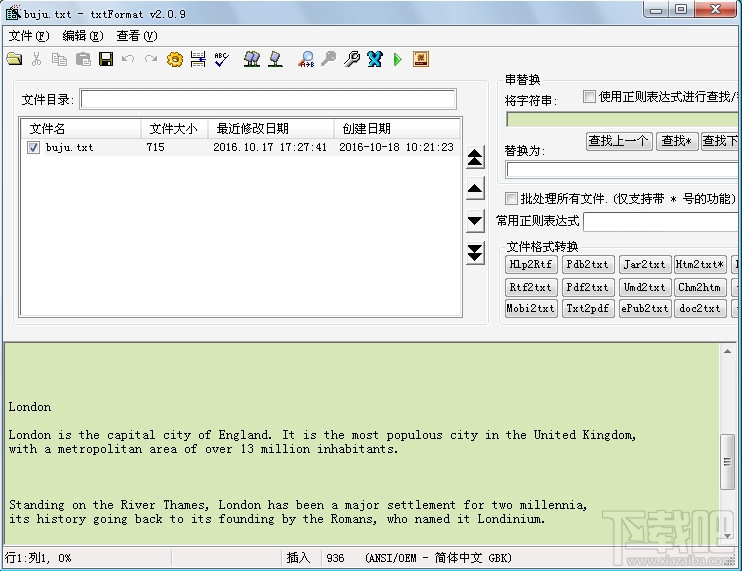742x571 pixels.
Task: Sort by 创建日期 column header
Action: (397, 129)
